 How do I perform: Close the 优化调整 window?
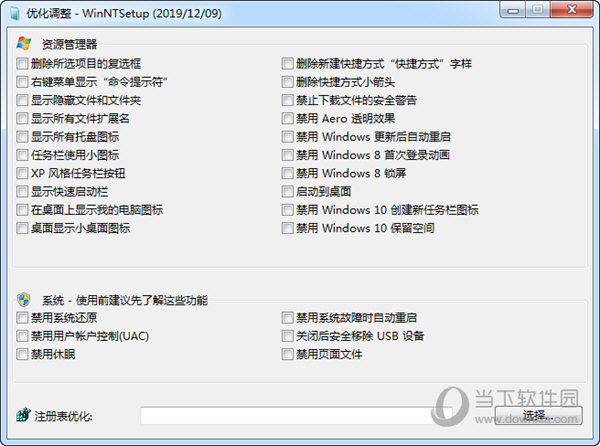(572, 10)
